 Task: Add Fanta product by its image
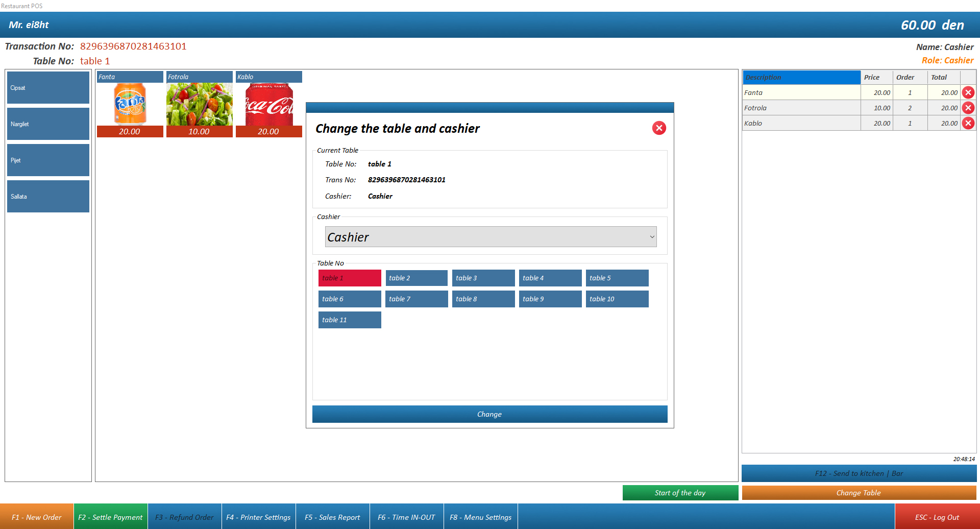tap(130, 104)
